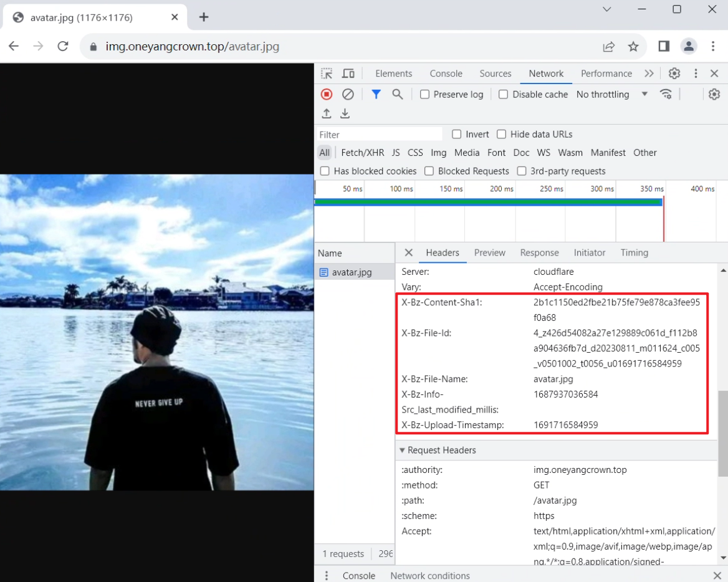Click the Import HAR file upload icon
The image size is (728, 582).
[327, 113]
